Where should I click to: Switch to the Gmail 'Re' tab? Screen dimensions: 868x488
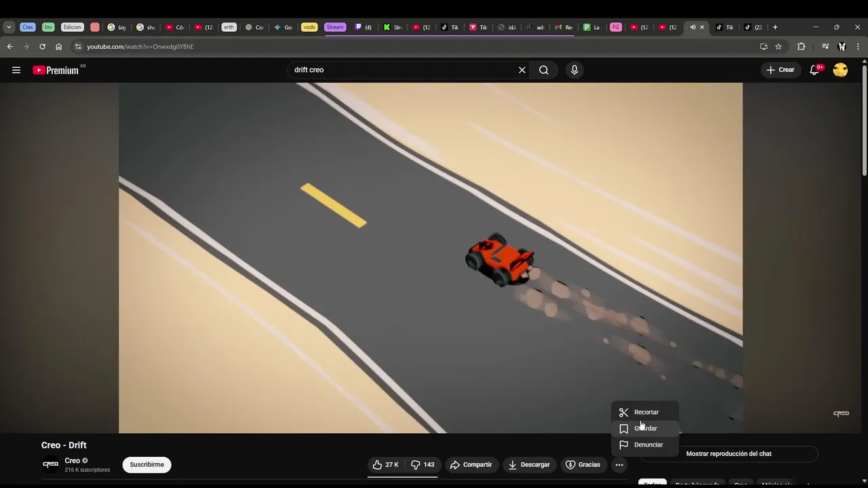click(564, 27)
